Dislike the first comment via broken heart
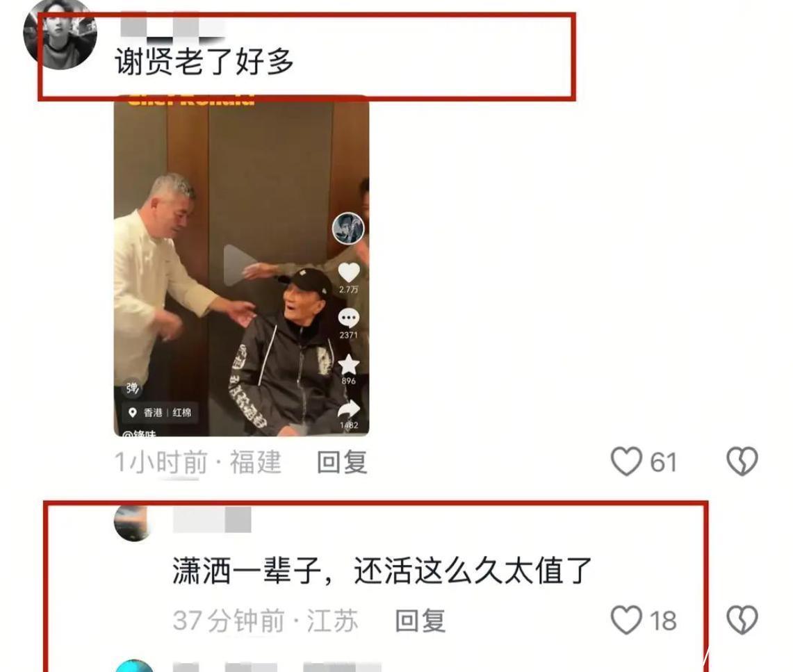The image size is (793, 672). 742,461
